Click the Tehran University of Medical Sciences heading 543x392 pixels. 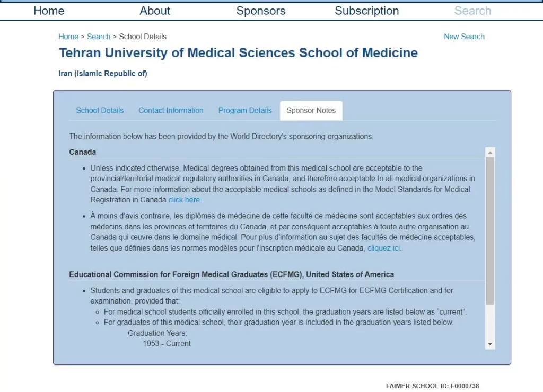(x=238, y=53)
